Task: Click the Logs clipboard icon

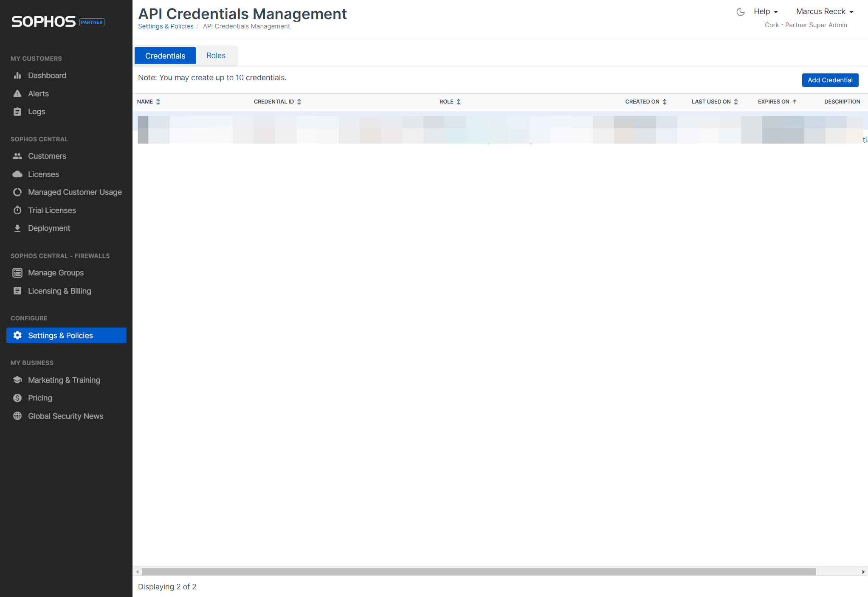Action: click(x=17, y=112)
